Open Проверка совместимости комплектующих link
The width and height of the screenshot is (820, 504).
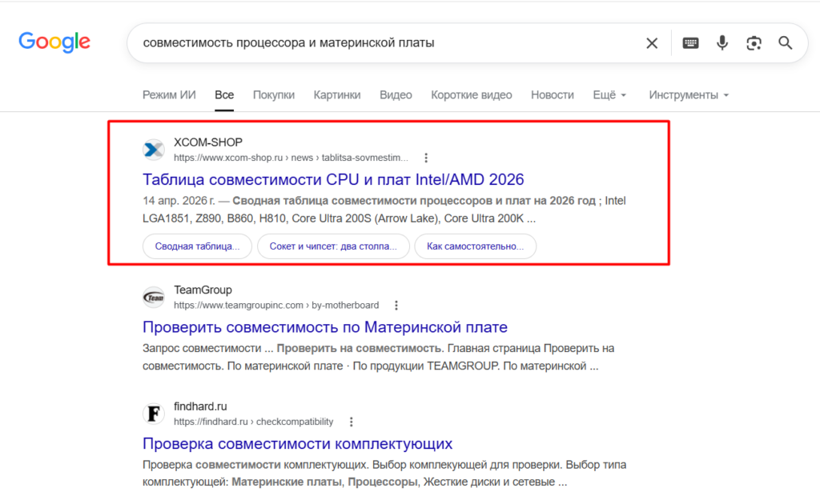[x=298, y=444]
